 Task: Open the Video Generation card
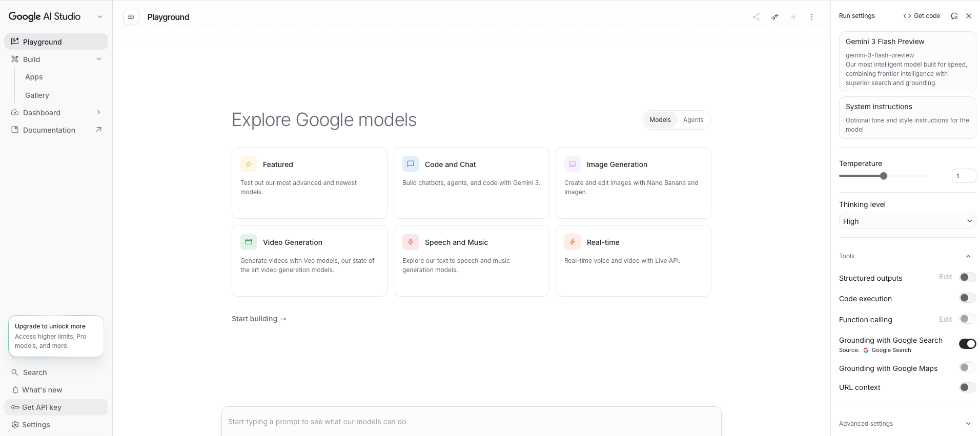pos(310,261)
